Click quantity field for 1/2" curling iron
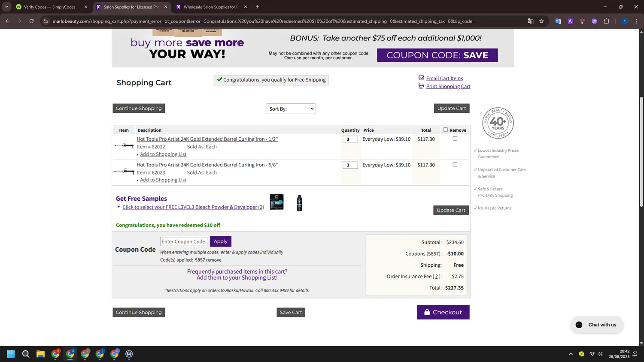 click(350, 139)
